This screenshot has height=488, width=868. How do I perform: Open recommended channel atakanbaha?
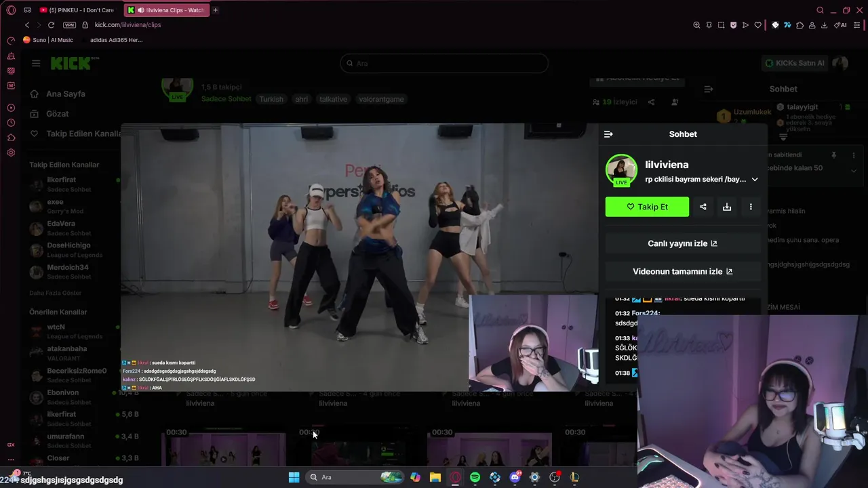point(75,353)
